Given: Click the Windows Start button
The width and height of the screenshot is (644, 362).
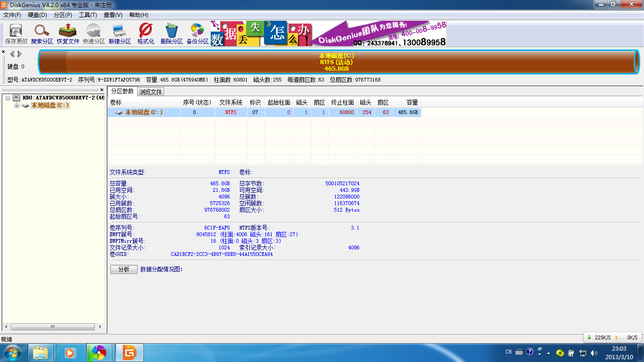Looking at the screenshot, I should (13, 352).
